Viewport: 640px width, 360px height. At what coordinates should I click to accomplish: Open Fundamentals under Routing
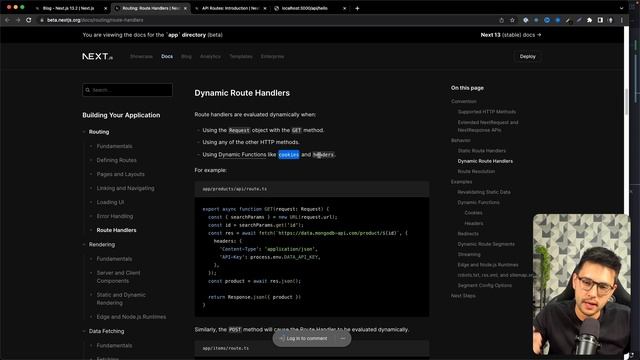[114, 146]
